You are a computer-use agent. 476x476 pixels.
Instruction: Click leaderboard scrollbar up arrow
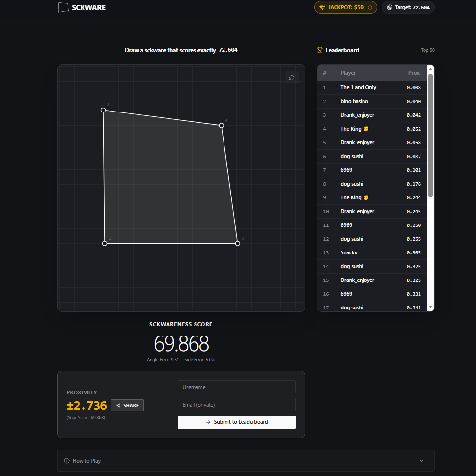point(430,69)
